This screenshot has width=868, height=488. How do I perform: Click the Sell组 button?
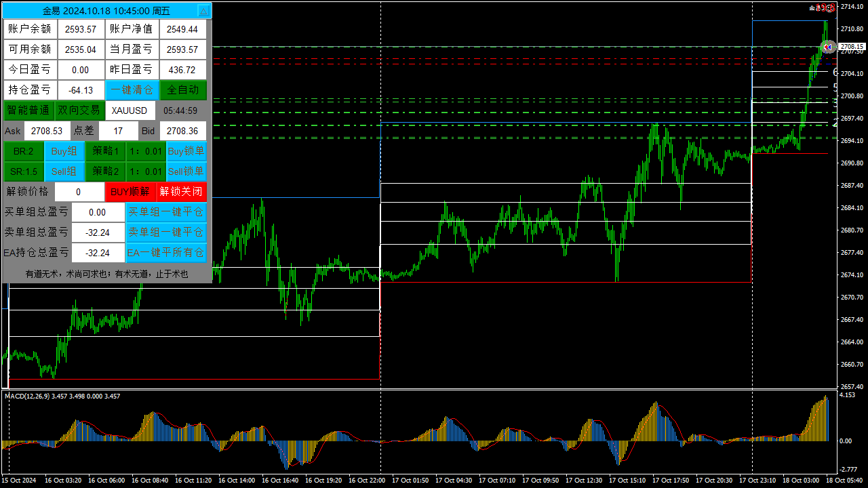64,171
